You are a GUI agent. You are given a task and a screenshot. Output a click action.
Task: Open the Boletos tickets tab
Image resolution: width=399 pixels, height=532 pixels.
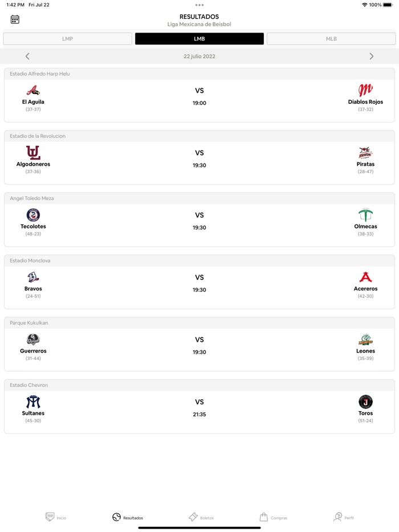[201, 517]
